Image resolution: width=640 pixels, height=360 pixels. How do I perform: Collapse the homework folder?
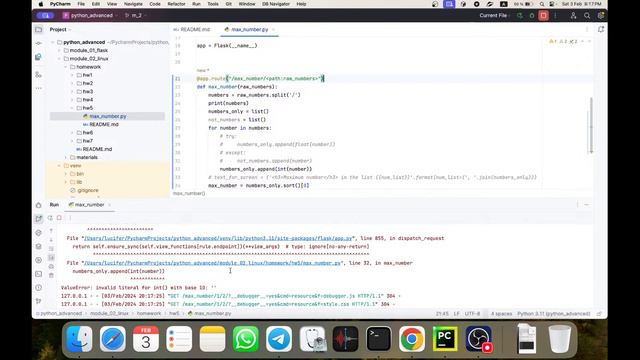click(x=66, y=67)
